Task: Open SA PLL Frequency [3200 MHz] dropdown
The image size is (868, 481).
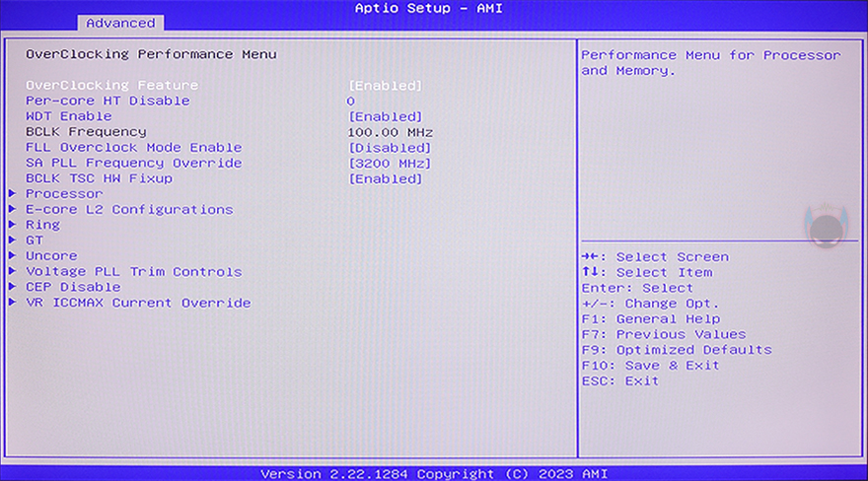Action: (390, 164)
